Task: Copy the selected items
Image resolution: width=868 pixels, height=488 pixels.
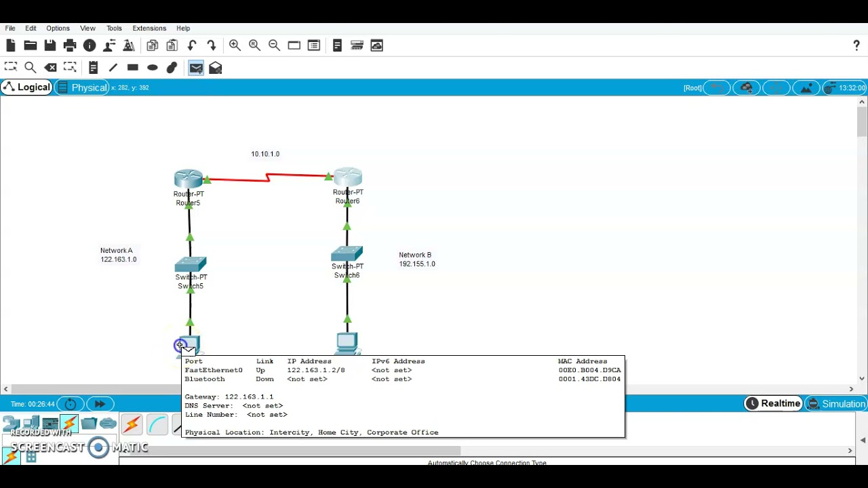Action: (152, 45)
